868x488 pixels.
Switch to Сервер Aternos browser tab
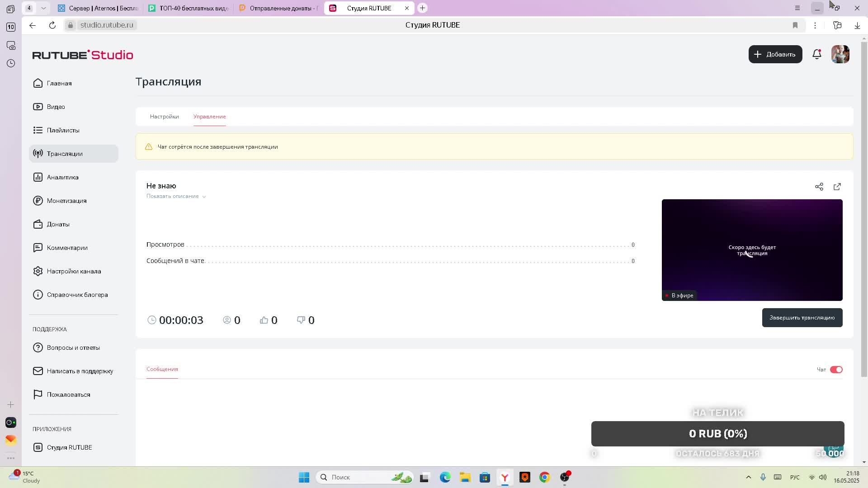[98, 8]
